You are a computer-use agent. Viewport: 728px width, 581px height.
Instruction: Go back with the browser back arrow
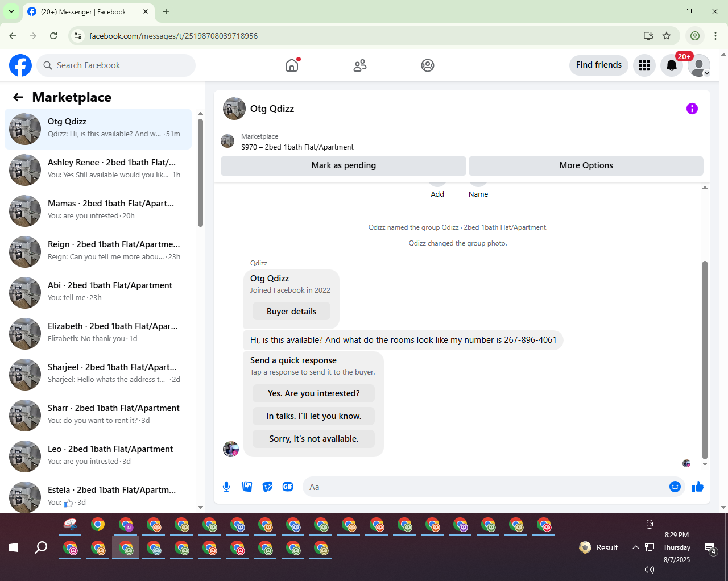13,36
